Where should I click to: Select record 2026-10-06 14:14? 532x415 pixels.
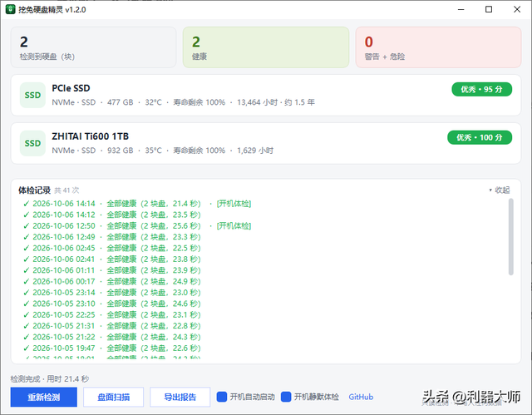pyautogui.click(x=137, y=204)
